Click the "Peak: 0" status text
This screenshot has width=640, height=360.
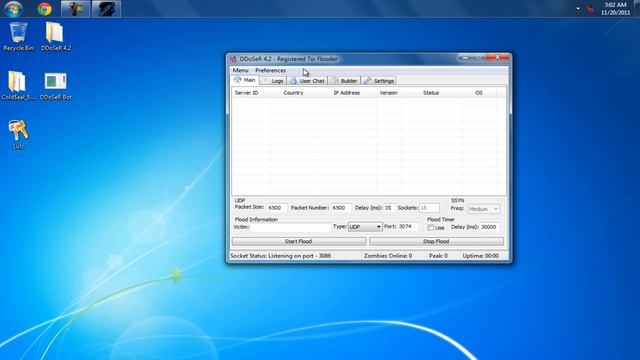pyautogui.click(x=438, y=256)
